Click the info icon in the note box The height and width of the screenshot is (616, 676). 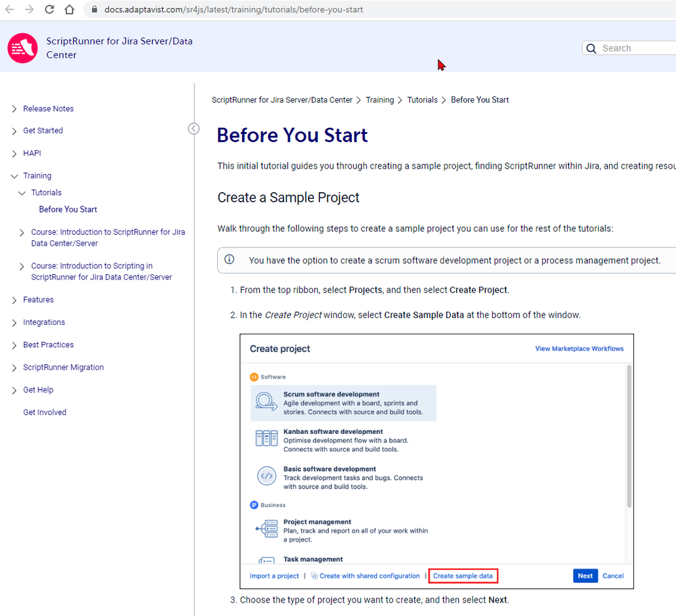(x=229, y=259)
